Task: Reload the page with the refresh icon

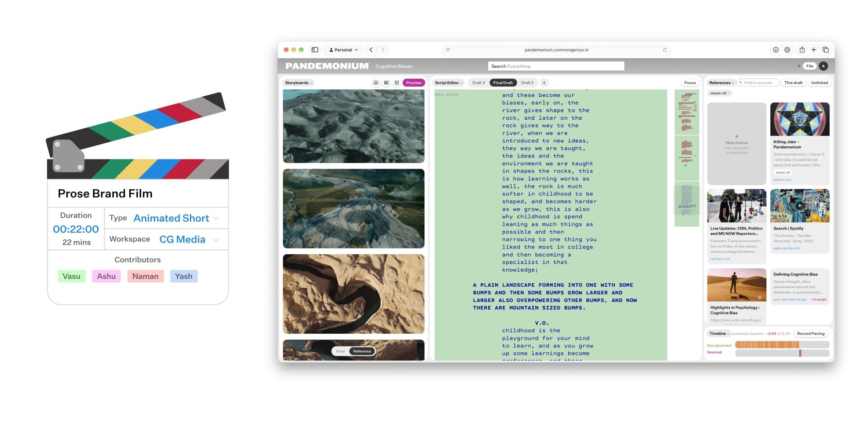Action: [x=665, y=50]
